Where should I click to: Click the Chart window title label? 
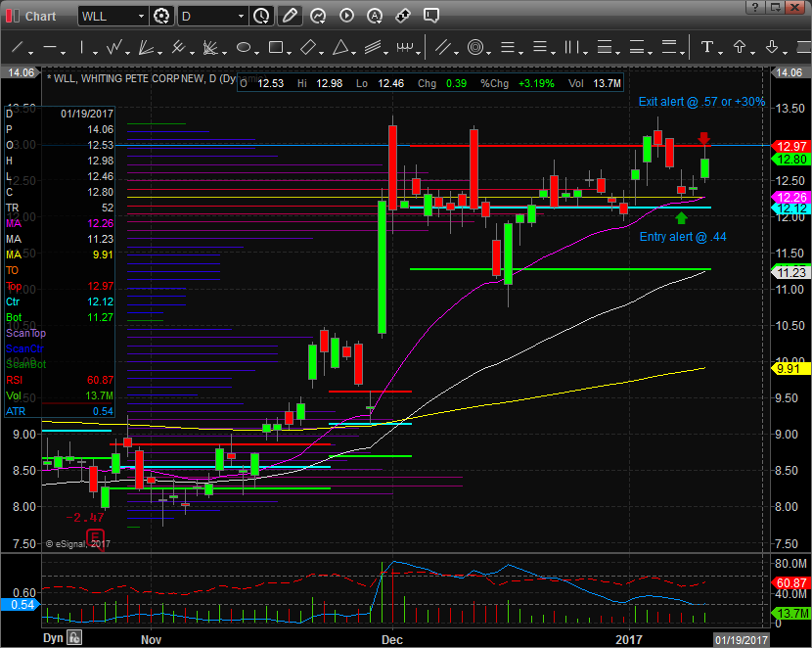40,17
